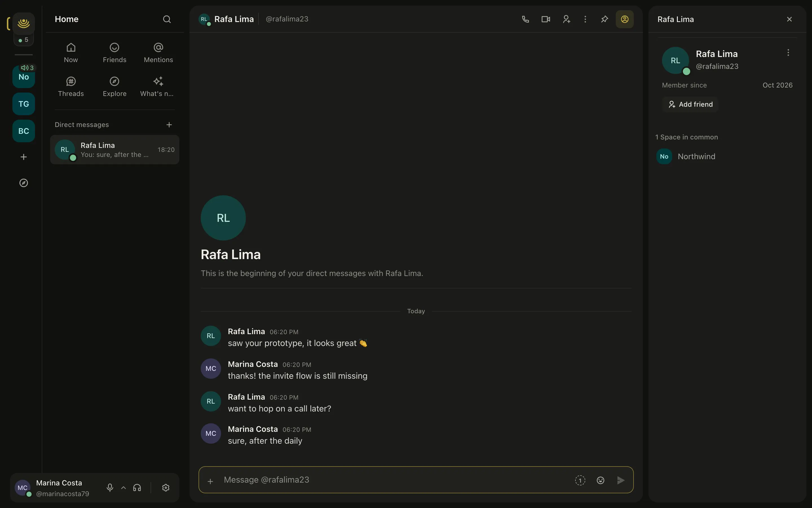Click the online count badge showing 5
812x508 pixels.
(x=23, y=40)
